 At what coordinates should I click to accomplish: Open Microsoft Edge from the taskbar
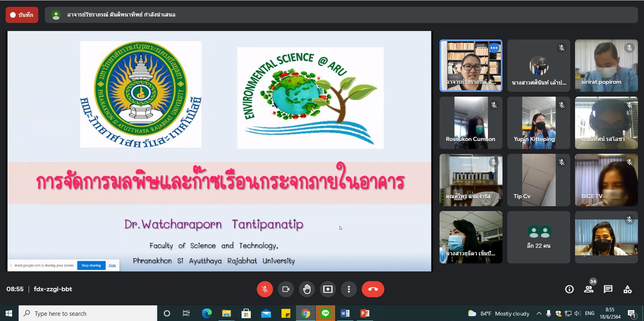pos(206,313)
